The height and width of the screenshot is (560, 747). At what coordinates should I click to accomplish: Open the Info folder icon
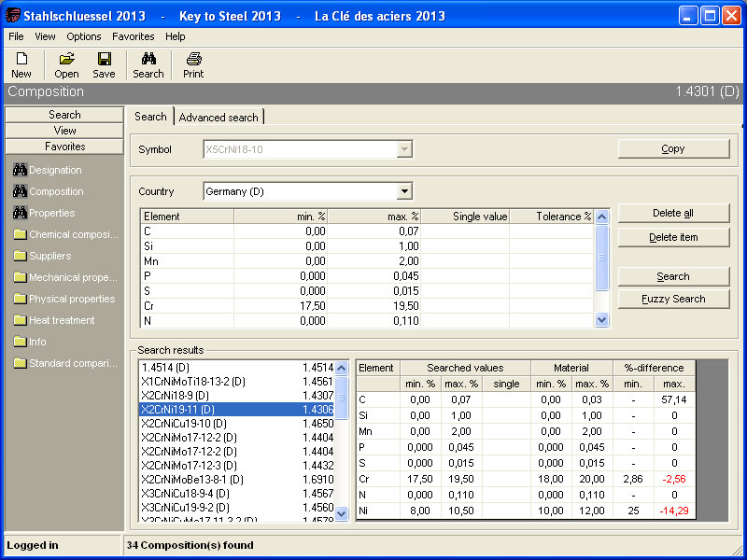20,342
